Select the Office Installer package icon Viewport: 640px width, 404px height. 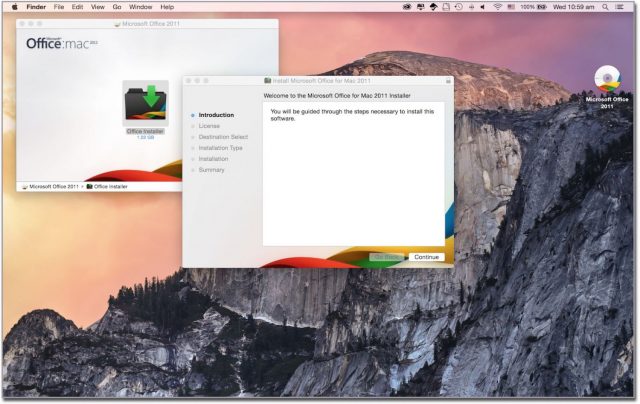tap(145, 103)
